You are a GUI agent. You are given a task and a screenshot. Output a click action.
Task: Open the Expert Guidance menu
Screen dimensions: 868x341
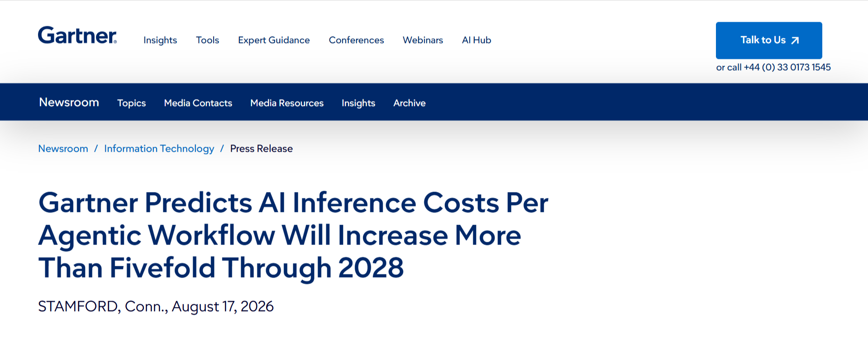click(274, 40)
